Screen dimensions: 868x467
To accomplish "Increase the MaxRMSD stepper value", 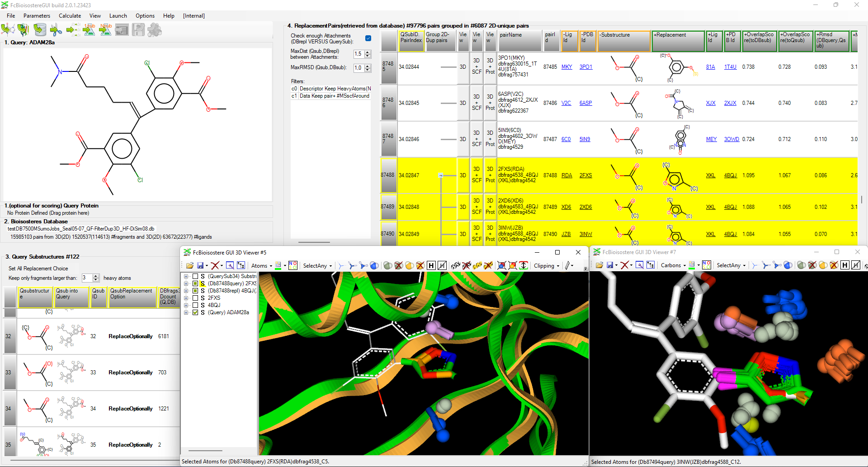I will [x=368, y=66].
